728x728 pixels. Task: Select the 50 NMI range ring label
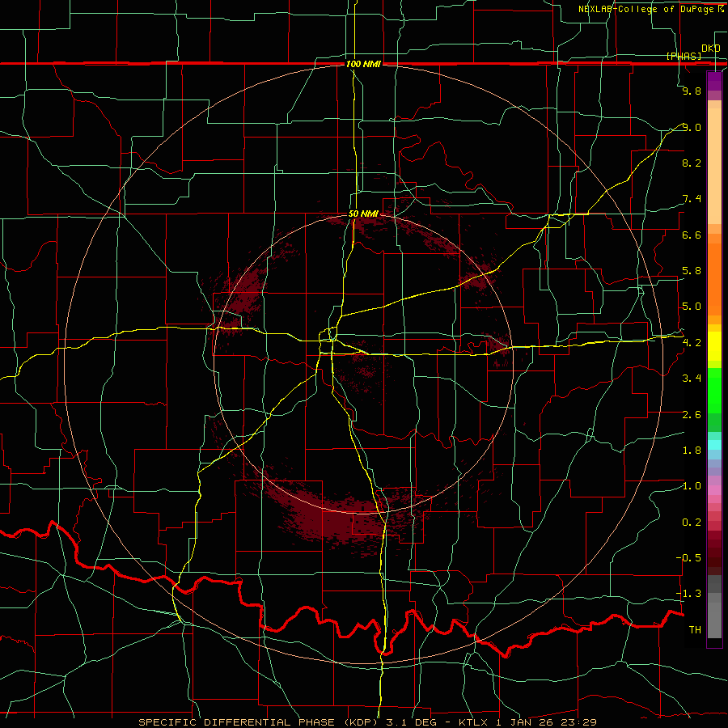[x=363, y=214]
